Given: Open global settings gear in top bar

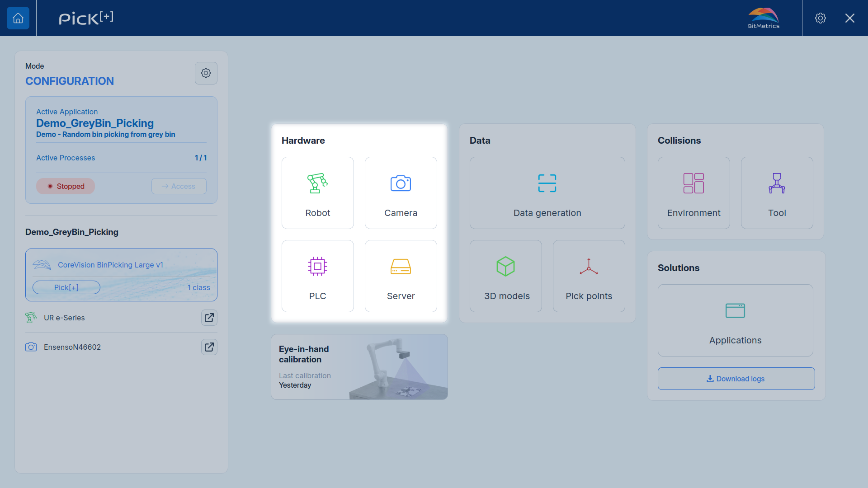Looking at the screenshot, I should coord(821,18).
